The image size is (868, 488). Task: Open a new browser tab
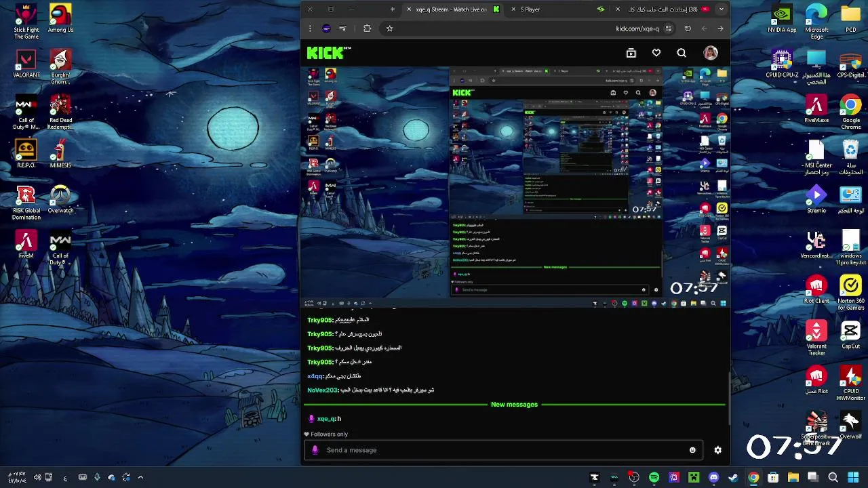pyautogui.click(x=392, y=9)
